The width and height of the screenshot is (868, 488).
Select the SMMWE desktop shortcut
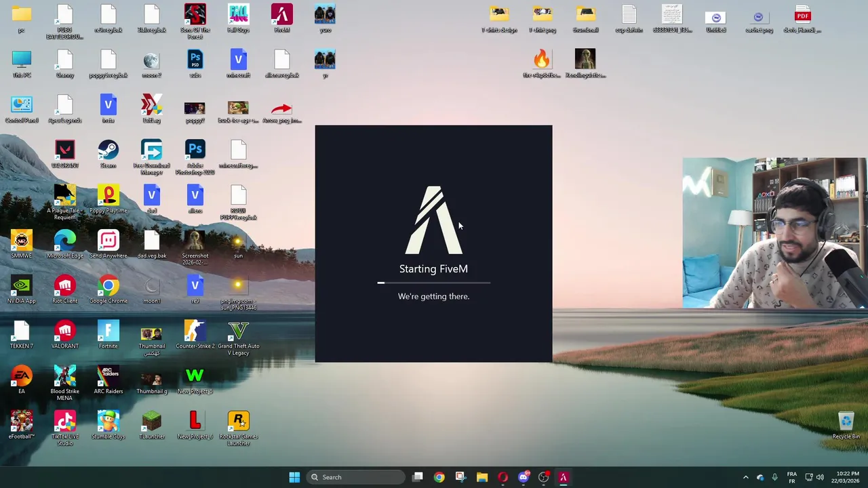21,245
